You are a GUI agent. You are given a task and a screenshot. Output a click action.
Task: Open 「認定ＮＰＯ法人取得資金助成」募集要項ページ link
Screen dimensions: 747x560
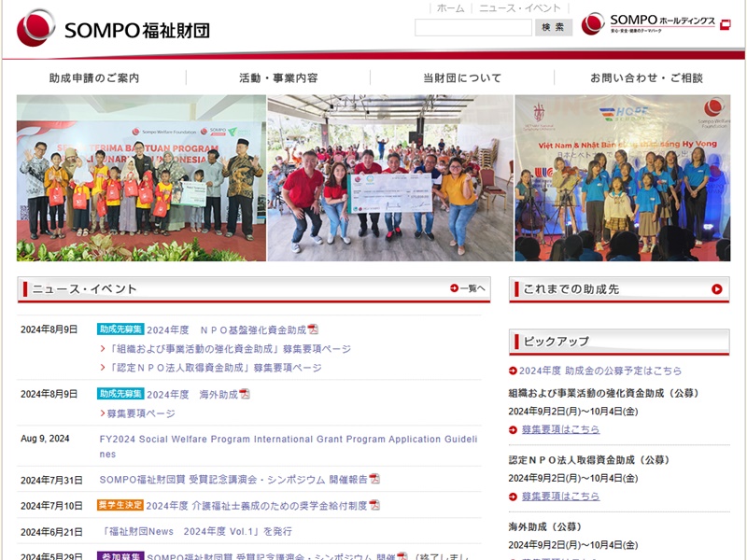pyautogui.click(x=215, y=367)
